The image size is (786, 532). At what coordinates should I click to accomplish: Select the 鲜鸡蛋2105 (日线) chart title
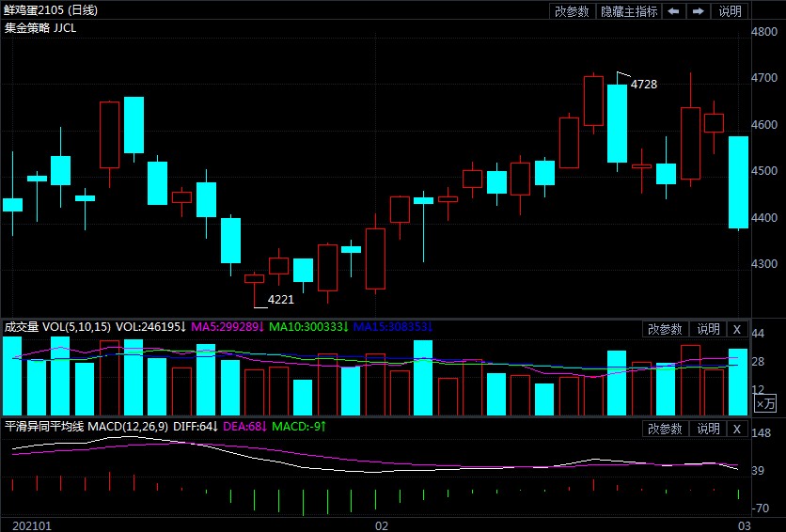51,9
